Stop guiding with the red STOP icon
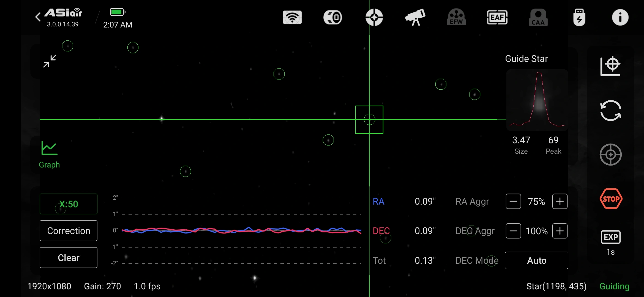This screenshot has width=644, height=297. 611,199
